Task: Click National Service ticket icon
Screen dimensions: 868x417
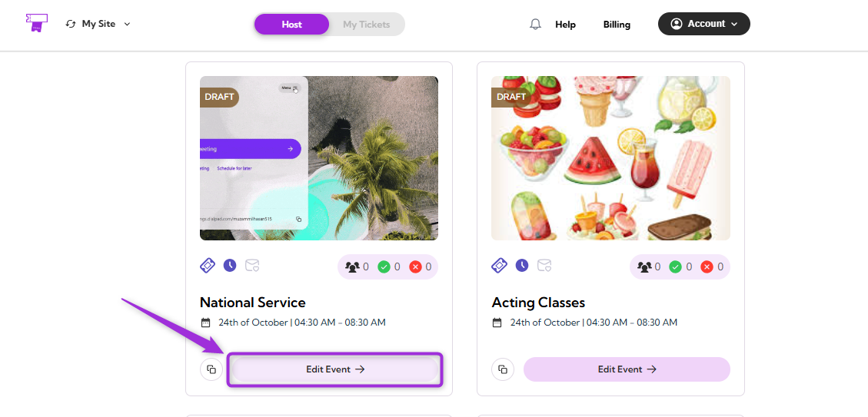Action: (208, 266)
